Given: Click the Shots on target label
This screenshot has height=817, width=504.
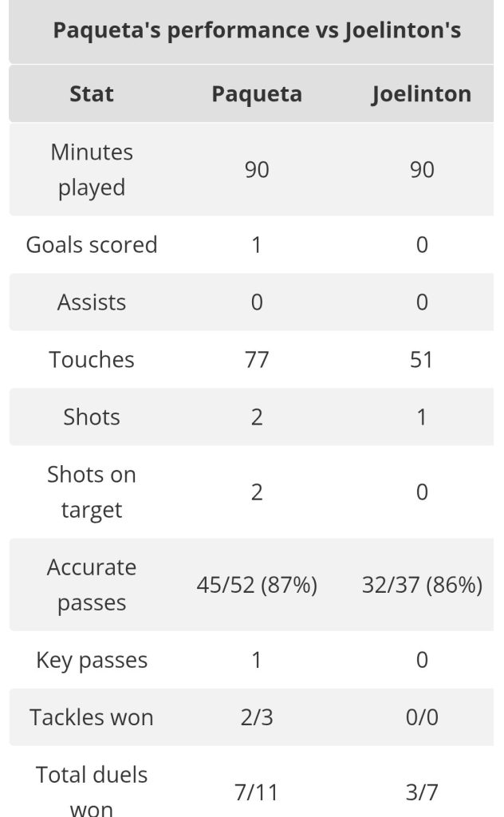Looking at the screenshot, I should tap(92, 491).
